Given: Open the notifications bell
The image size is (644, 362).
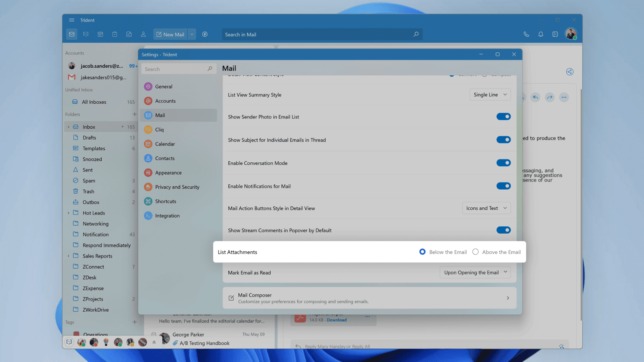Looking at the screenshot, I should 541,34.
